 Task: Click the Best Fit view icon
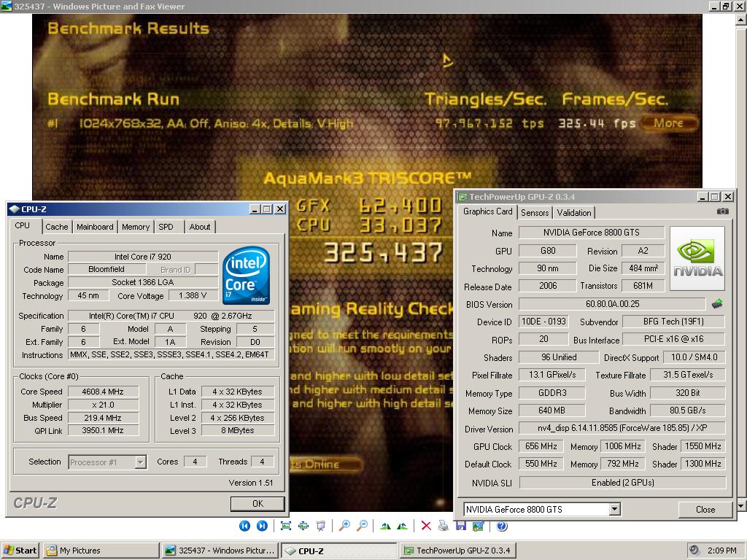point(286,526)
